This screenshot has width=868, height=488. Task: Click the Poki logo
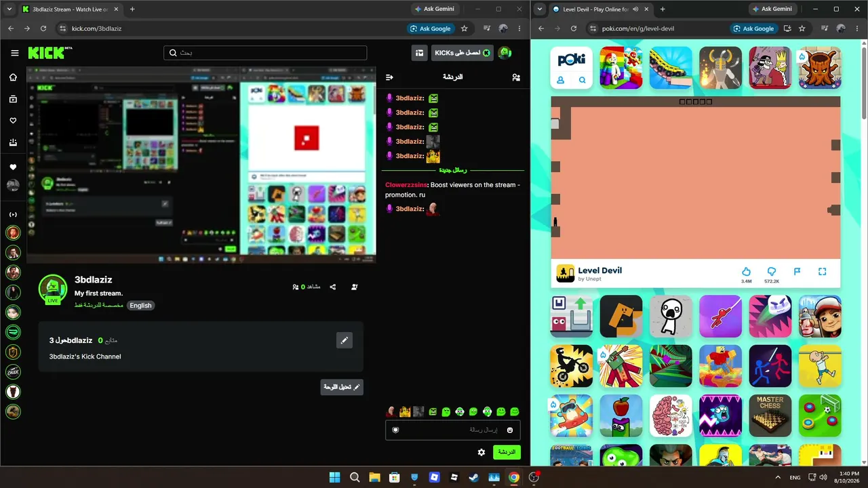point(572,60)
